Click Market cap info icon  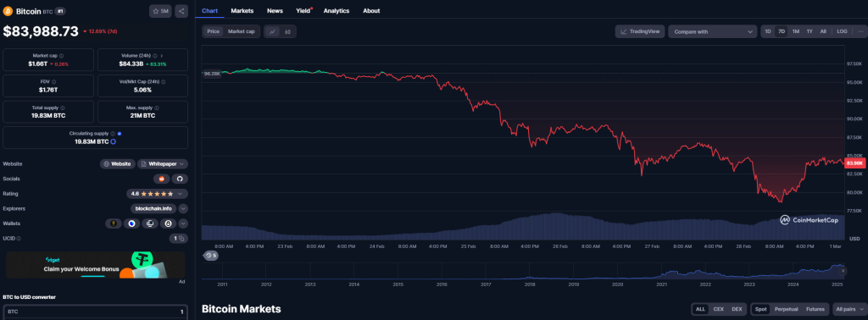coord(61,56)
